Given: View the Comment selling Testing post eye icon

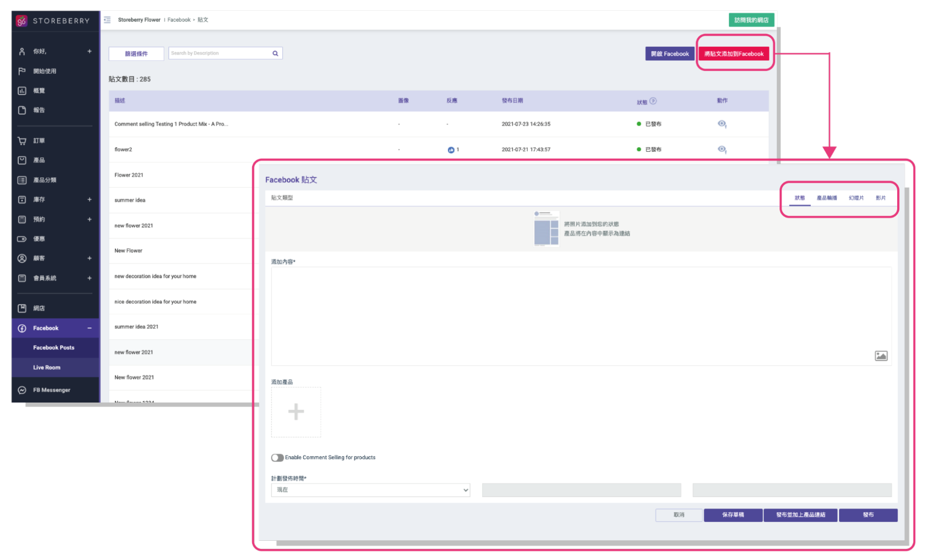Looking at the screenshot, I should [722, 124].
